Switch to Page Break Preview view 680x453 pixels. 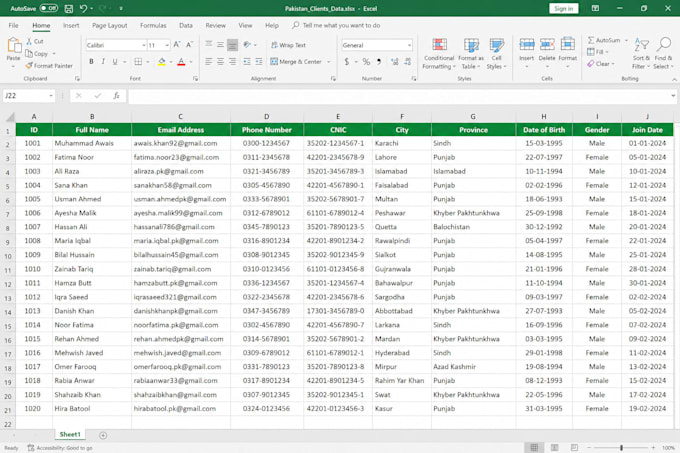pos(574,447)
